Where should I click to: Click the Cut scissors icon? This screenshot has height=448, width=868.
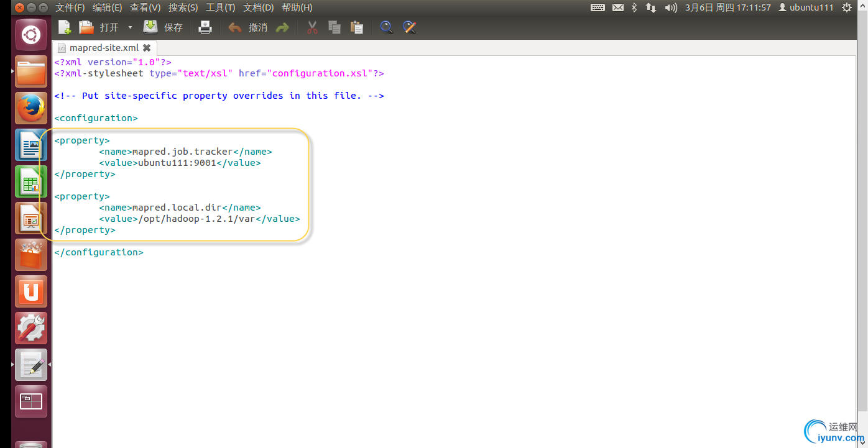(x=312, y=27)
